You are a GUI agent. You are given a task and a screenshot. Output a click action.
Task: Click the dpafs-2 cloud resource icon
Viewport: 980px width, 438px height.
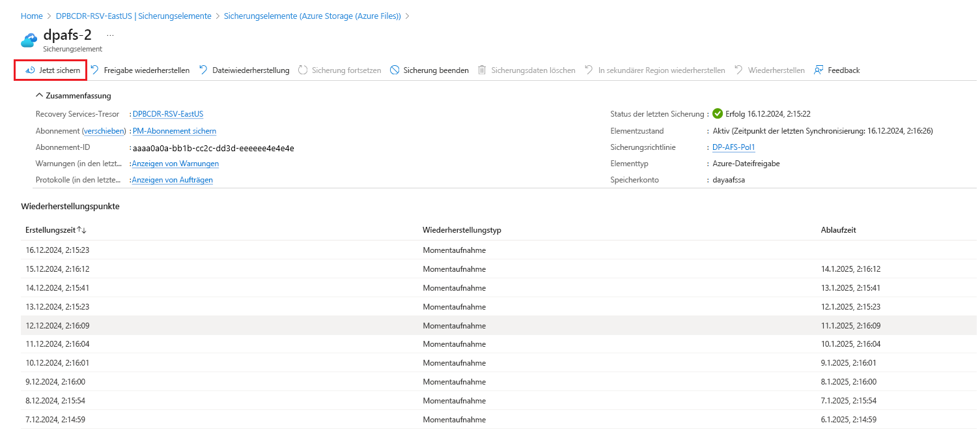point(29,40)
